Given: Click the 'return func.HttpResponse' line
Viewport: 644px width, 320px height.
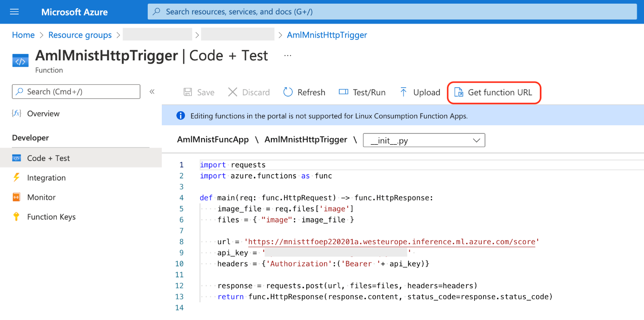Looking at the screenshot, I should pyautogui.click(x=385, y=297).
